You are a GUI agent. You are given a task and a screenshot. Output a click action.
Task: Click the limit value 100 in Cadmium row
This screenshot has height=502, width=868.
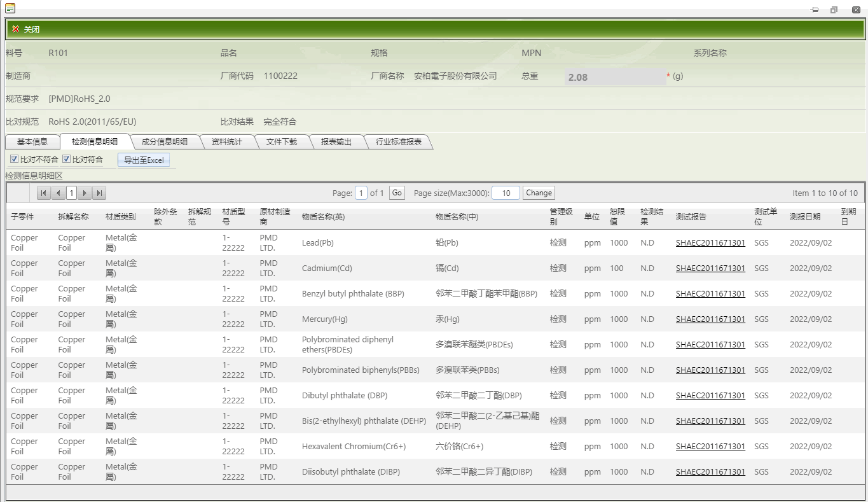[617, 268]
